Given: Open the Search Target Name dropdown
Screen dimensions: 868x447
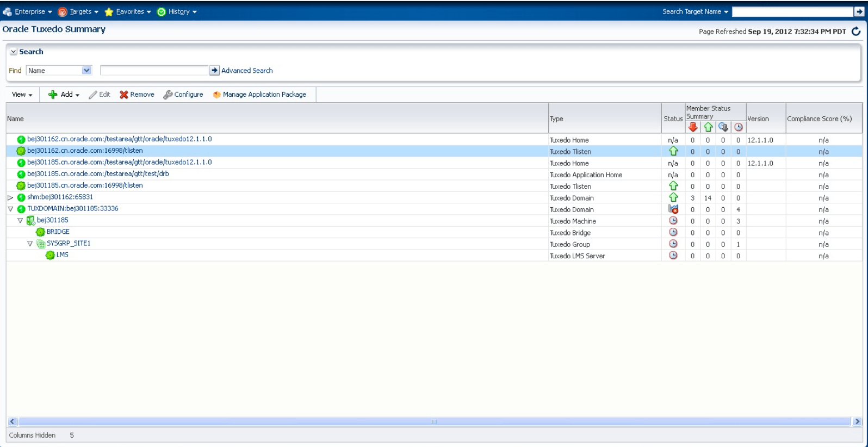Looking at the screenshot, I should click(x=695, y=11).
